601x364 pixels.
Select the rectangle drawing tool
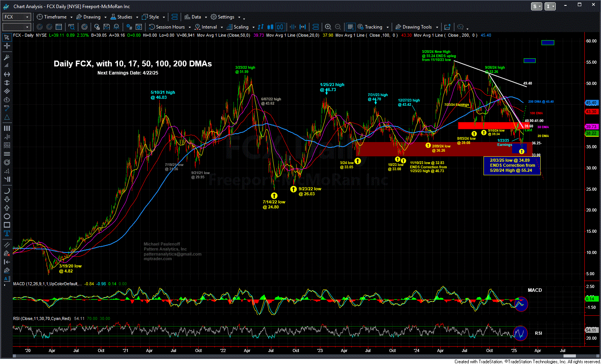[7, 225]
